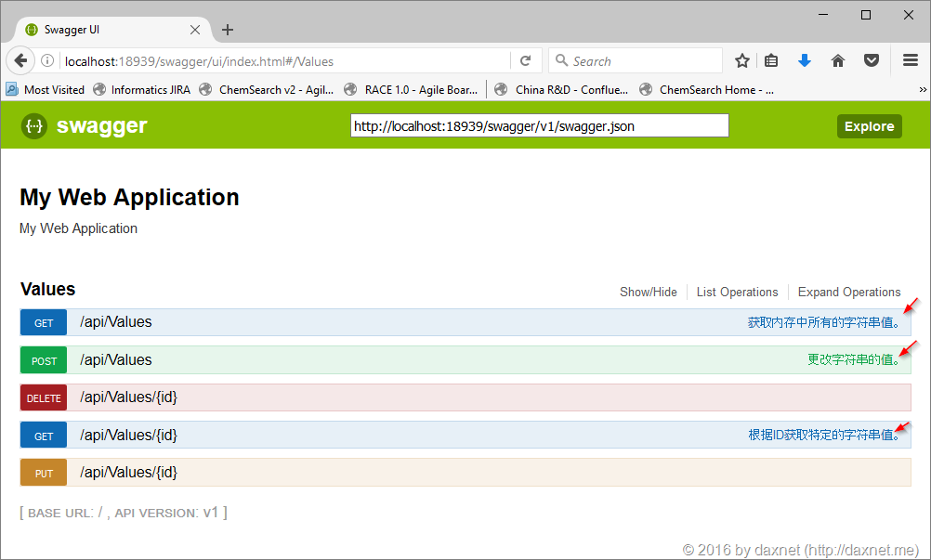Image resolution: width=931 pixels, height=560 pixels.
Task: Click the /api/Values/{id} path in the PUT row
Action: click(129, 472)
